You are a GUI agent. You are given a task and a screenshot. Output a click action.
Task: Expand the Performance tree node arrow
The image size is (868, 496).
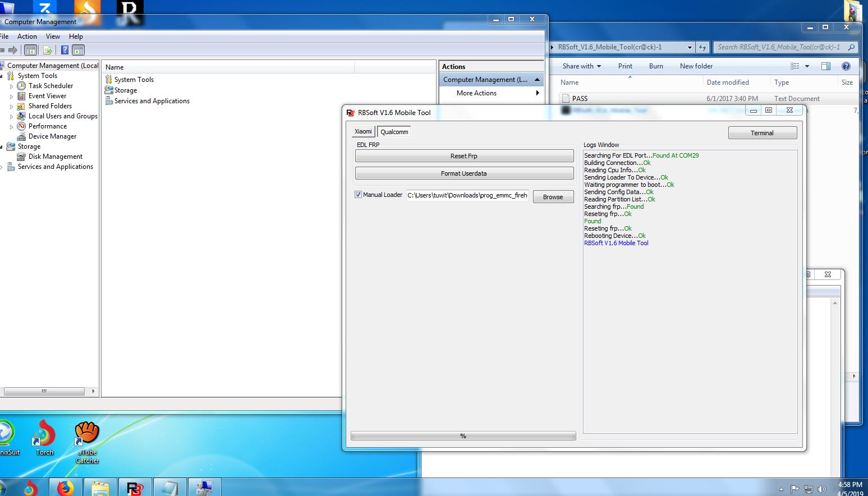click(x=11, y=127)
